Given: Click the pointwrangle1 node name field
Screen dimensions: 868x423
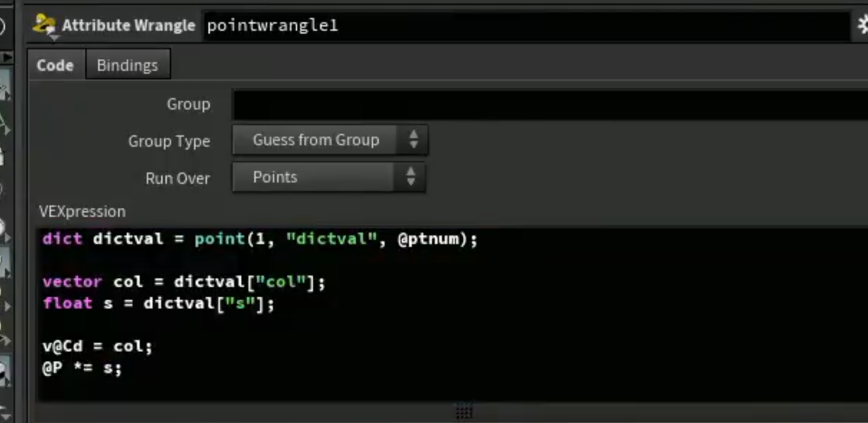Looking at the screenshot, I should click(x=526, y=26).
